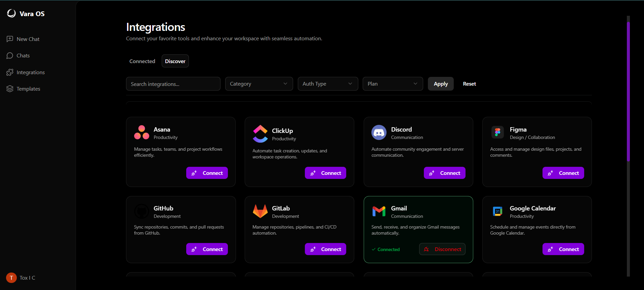Screen dimensions: 644x290
Task: Click the Discord logo icon
Action: coord(379,133)
